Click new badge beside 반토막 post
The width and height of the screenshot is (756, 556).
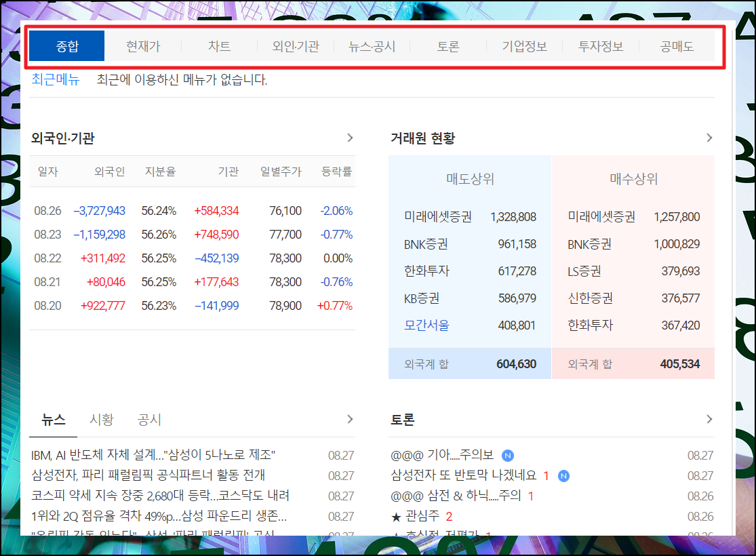[x=563, y=476]
